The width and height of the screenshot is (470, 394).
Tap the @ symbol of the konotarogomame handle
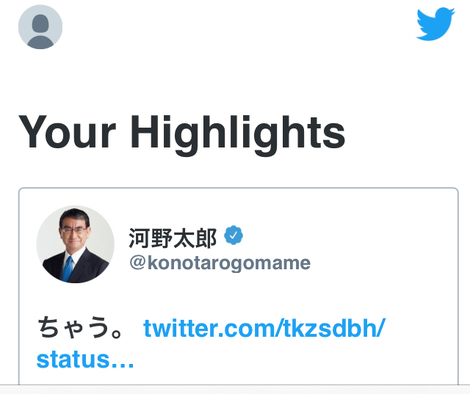click(137, 263)
